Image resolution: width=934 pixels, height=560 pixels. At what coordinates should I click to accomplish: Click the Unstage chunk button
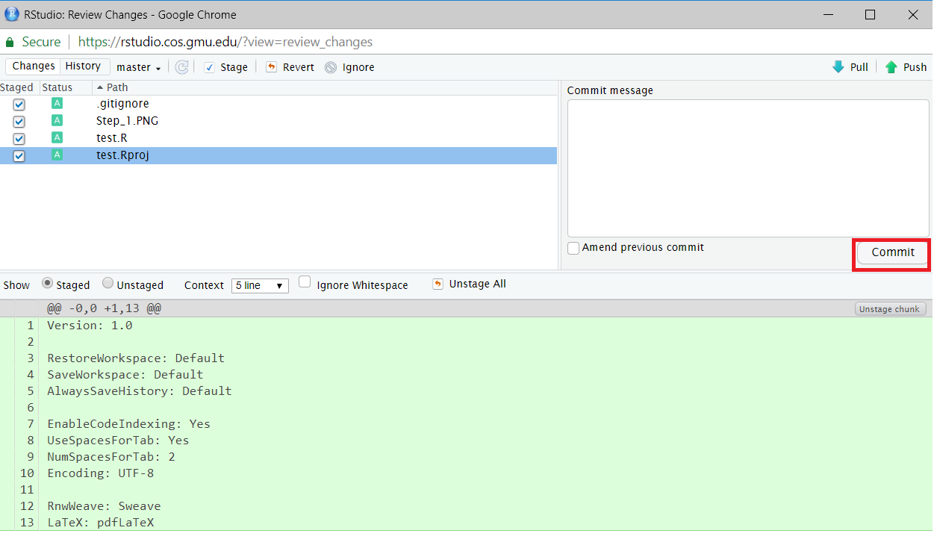(890, 309)
